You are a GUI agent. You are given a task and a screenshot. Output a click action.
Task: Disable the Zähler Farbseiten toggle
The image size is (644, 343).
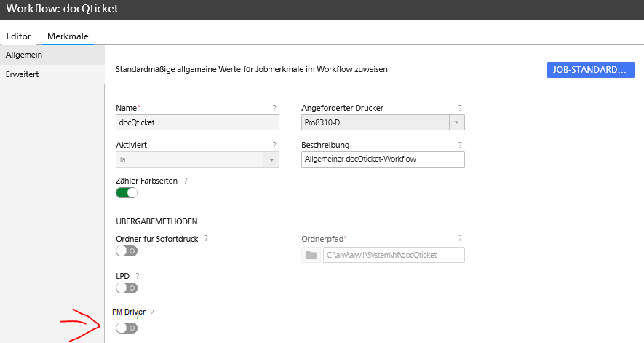click(x=127, y=193)
